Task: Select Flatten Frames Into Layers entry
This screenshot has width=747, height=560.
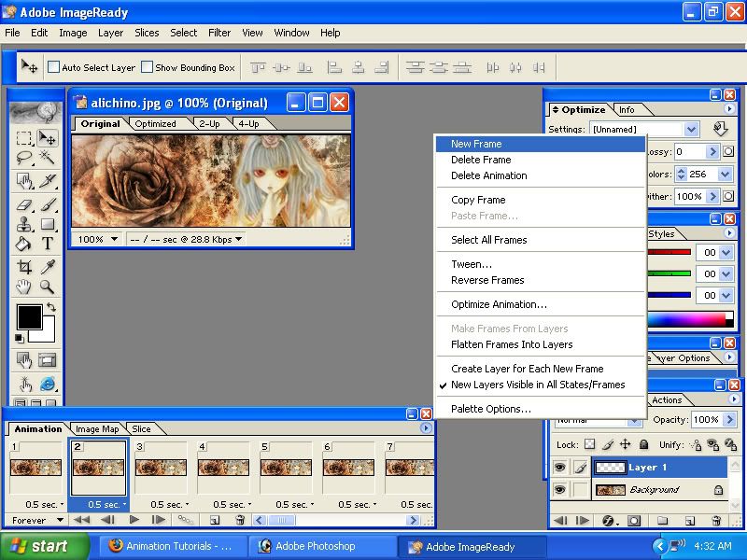Action: click(x=541, y=344)
